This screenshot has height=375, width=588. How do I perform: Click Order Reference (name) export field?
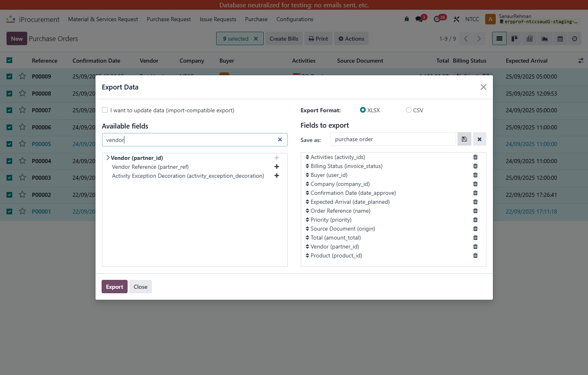[x=341, y=211]
